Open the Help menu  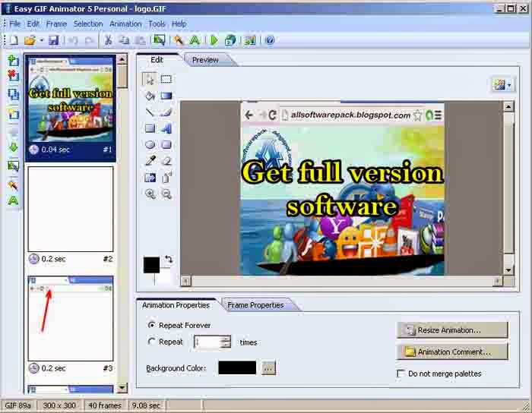click(x=179, y=24)
